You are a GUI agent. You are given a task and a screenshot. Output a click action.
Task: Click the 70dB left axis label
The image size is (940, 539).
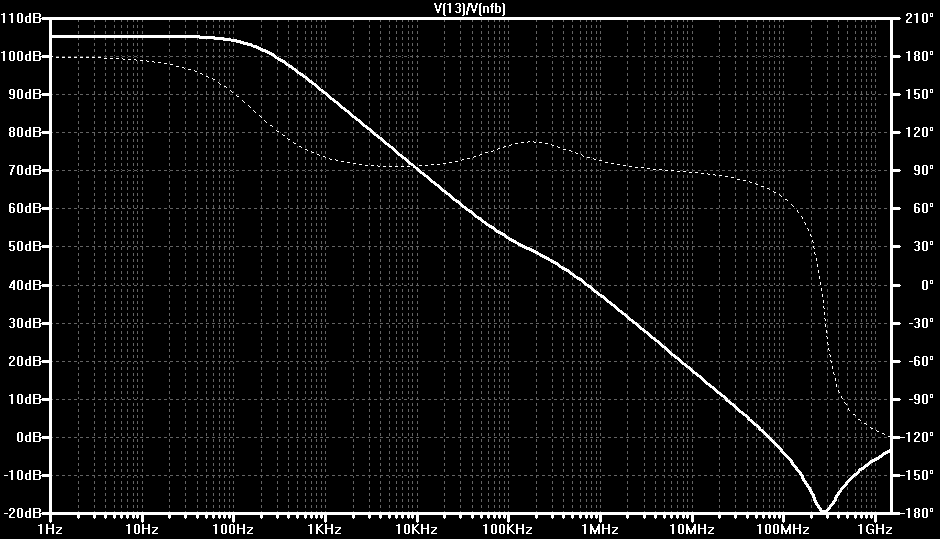click(25, 171)
